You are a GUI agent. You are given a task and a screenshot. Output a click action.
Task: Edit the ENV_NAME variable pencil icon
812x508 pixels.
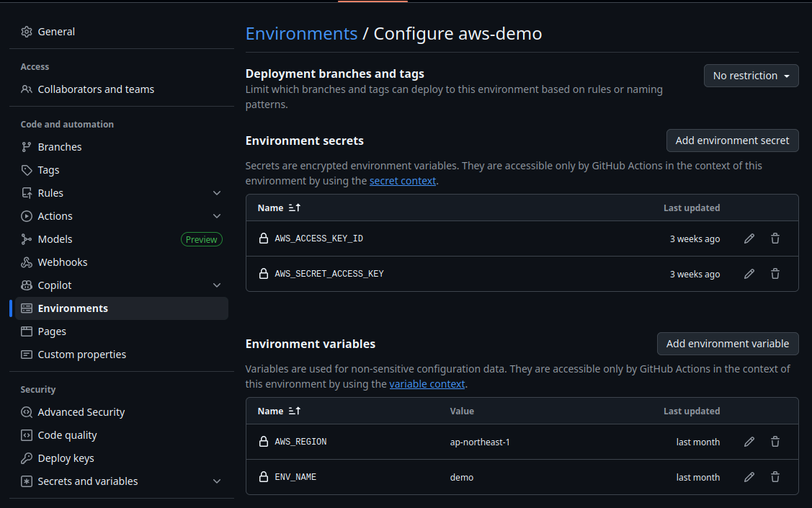(x=749, y=477)
